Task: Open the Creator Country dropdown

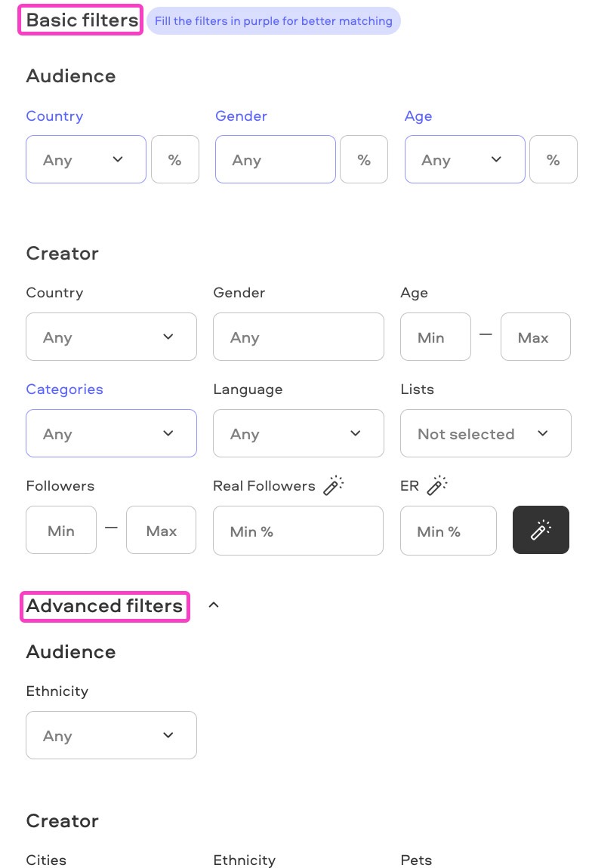Action: coord(111,337)
